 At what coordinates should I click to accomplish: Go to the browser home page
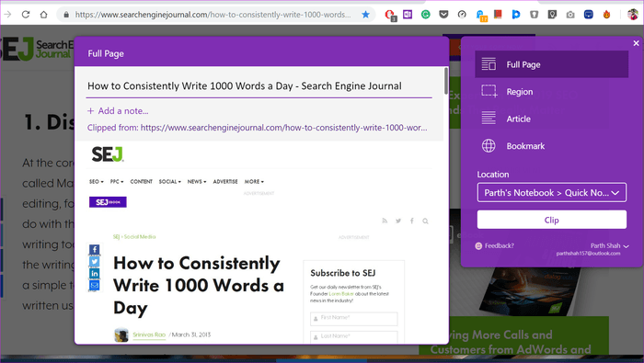tap(43, 15)
